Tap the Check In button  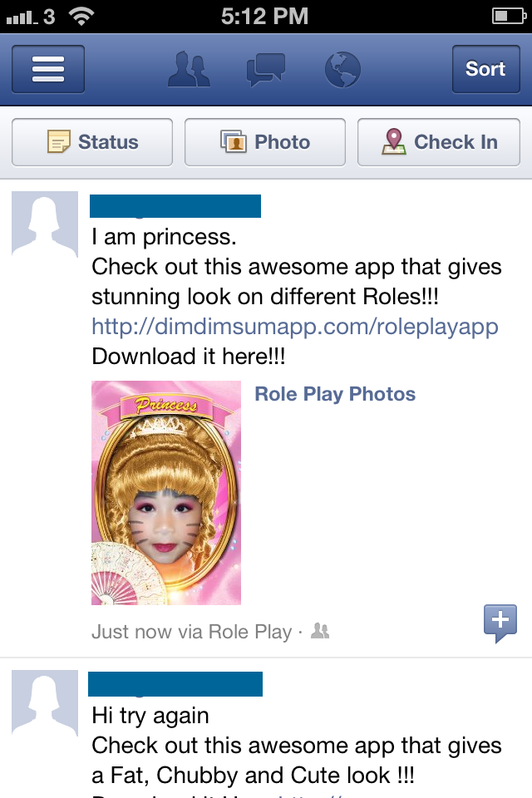(439, 142)
